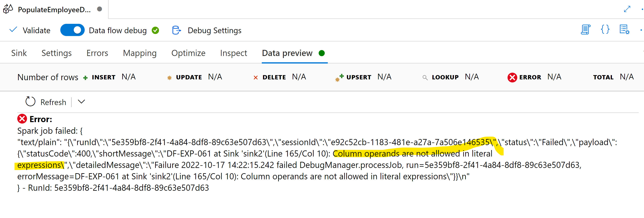The width and height of the screenshot is (644, 218).
Task: Click the Validate checkmark button
Action: (x=30, y=30)
